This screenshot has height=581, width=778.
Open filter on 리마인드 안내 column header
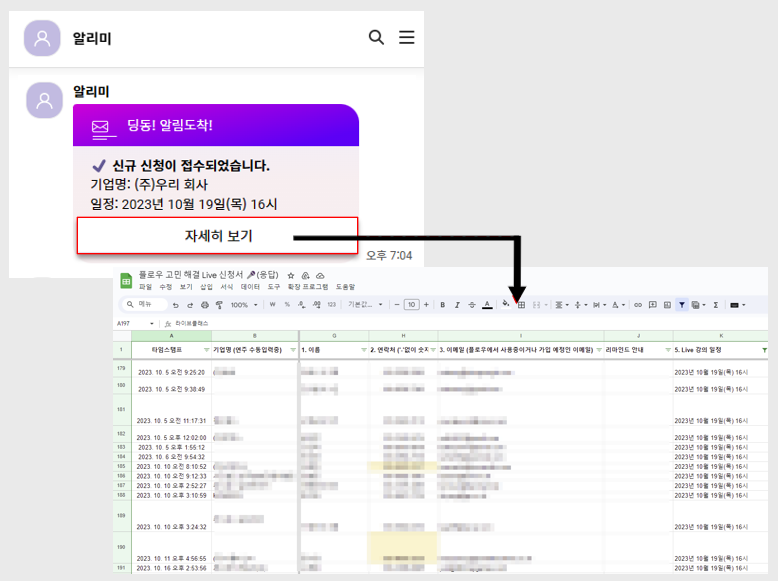tap(668, 350)
